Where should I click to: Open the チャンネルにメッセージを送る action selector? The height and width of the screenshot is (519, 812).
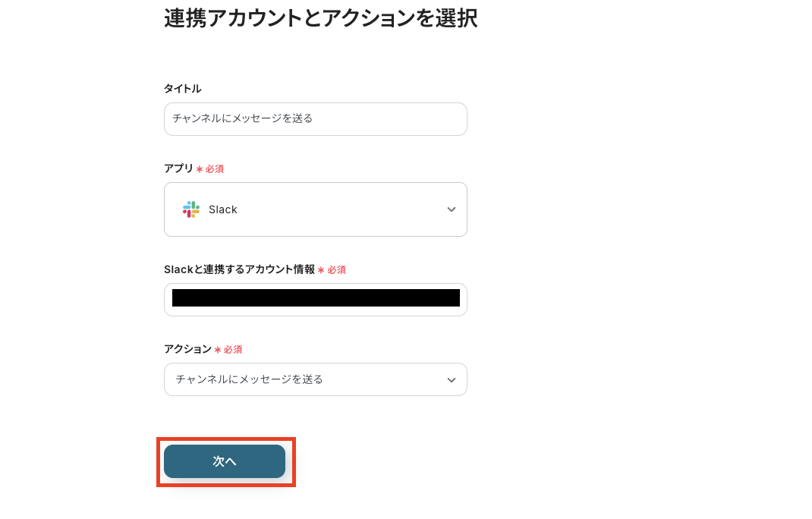coord(315,379)
